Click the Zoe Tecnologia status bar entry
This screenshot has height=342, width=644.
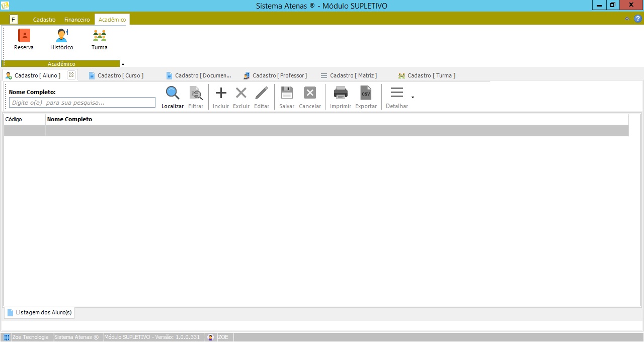click(30, 337)
